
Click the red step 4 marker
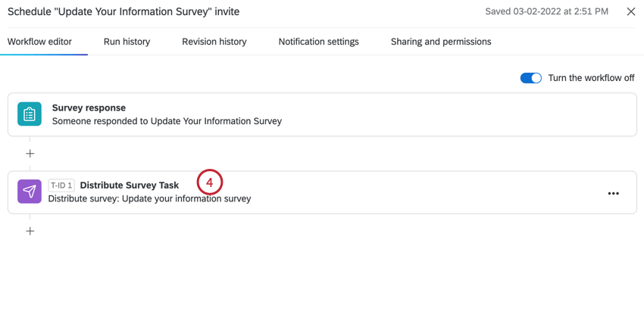click(209, 182)
